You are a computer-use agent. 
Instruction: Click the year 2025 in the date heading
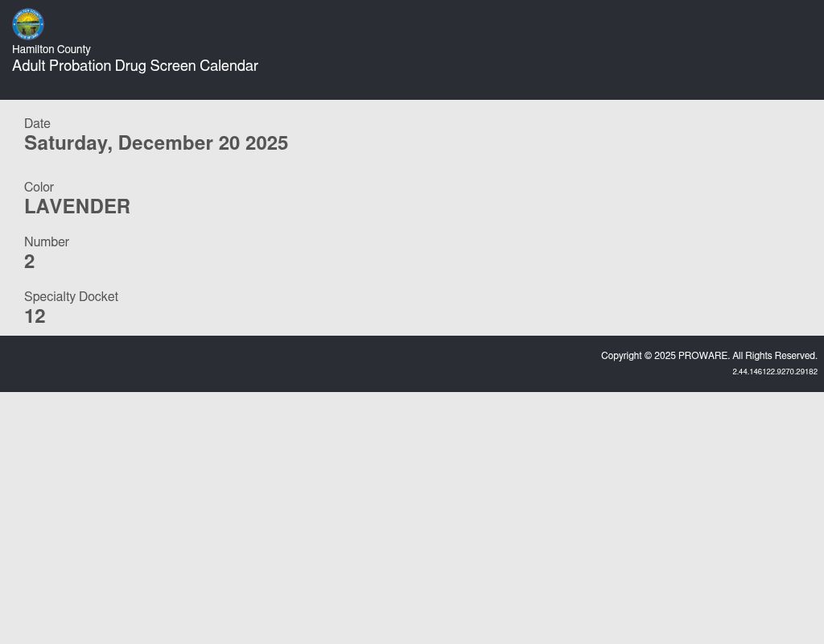266,143
